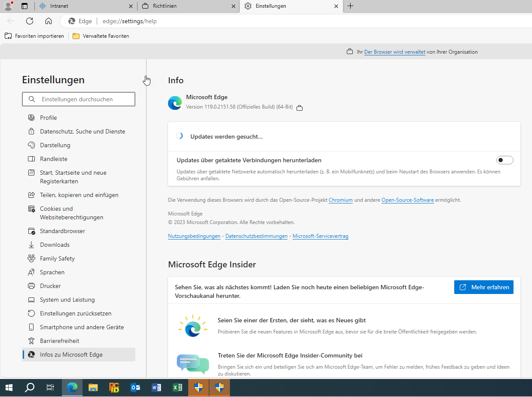The height and width of the screenshot is (397, 532).
Task: Open Smartphone und andere Geräte
Action: [x=79, y=327]
